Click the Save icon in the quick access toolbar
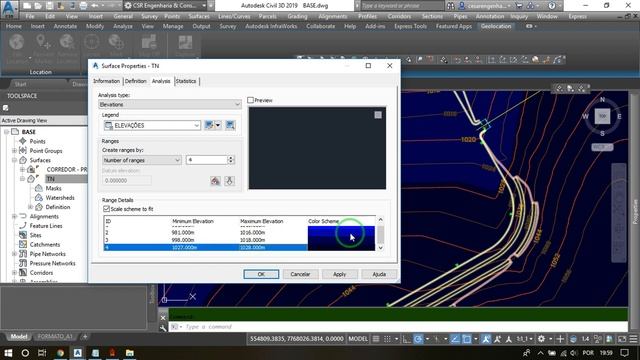The height and width of the screenshot is (360, 640). [x=49, y=6]
